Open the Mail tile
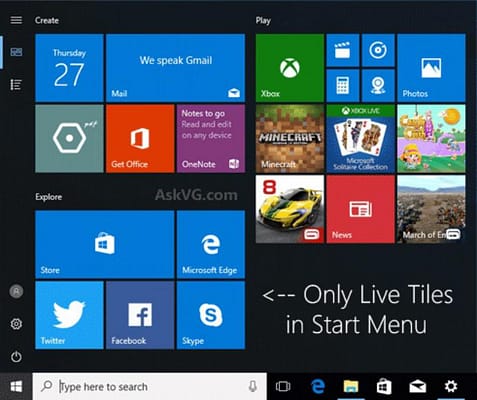The image size is (477, 400). [175, 68]
